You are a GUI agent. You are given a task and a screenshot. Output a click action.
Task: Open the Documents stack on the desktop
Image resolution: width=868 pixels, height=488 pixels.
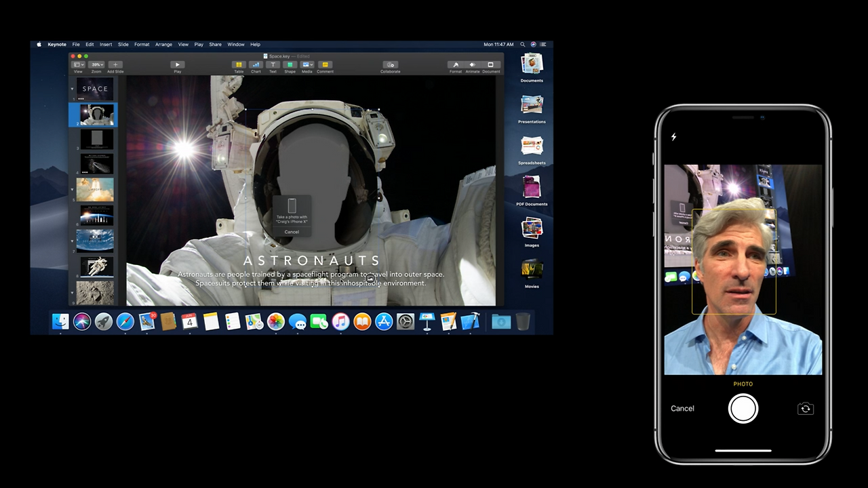532,65
